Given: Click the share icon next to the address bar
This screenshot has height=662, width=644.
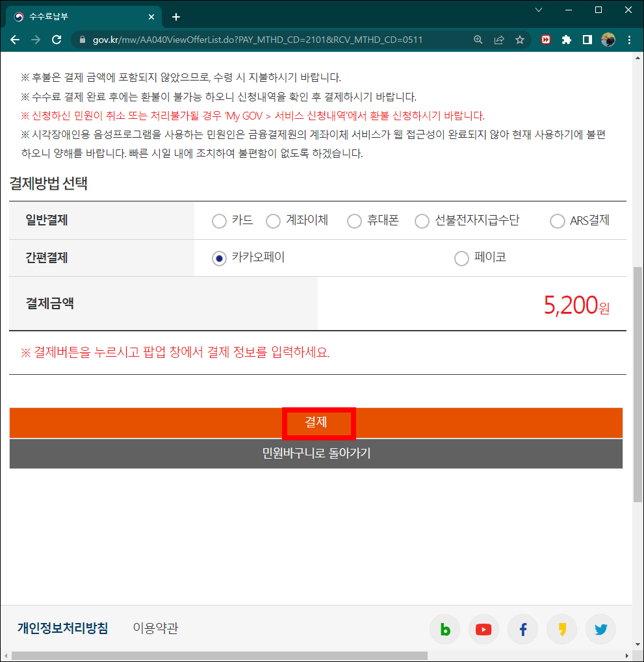Looking at the screenshot, I should (498, 39).
